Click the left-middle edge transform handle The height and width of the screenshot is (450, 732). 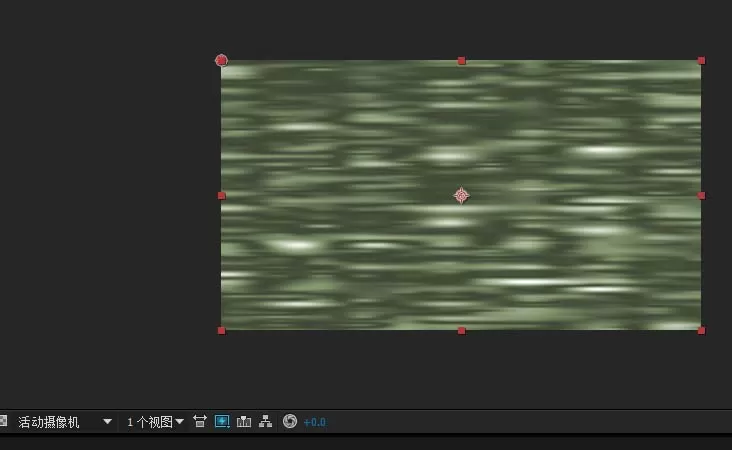click(222, 196)
